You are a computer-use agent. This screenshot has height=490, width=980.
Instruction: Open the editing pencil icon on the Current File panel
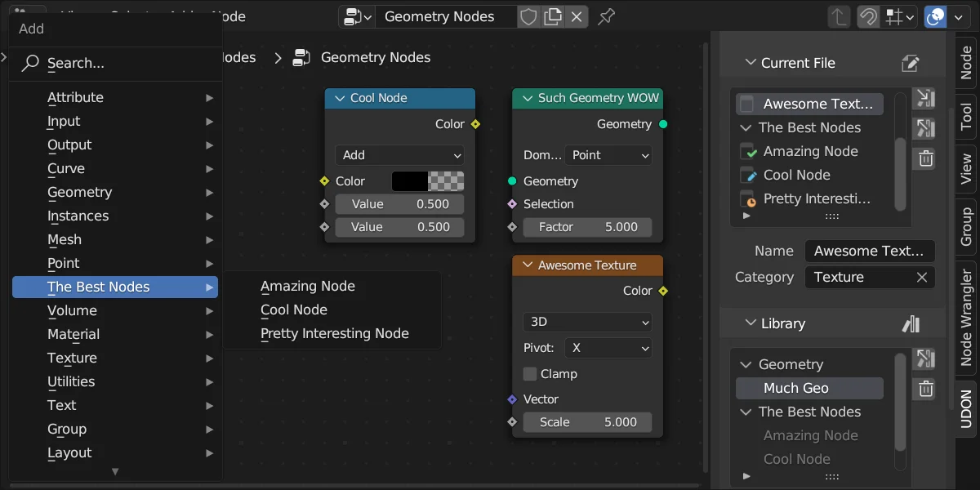pos(910,63)
